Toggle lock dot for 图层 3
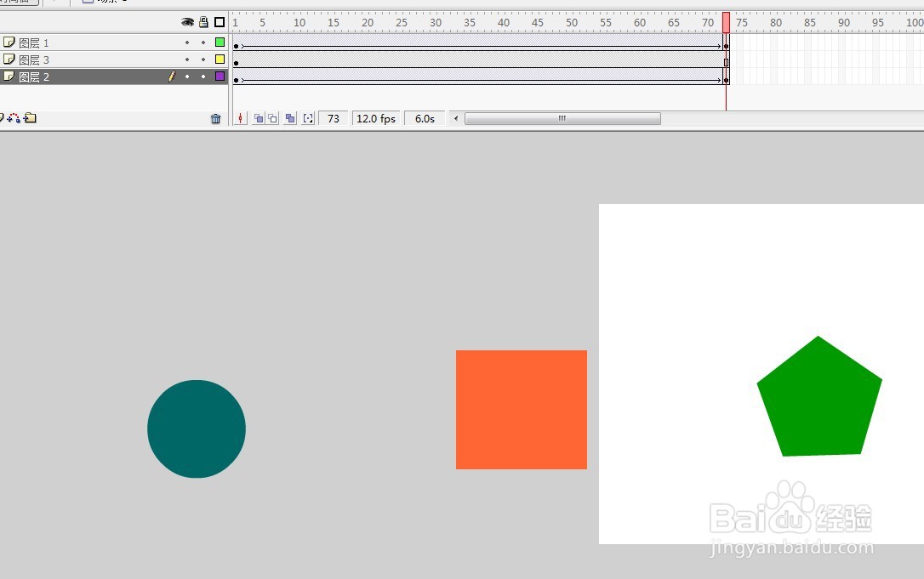This screenshot has height=579, width=924. [203, 60]
